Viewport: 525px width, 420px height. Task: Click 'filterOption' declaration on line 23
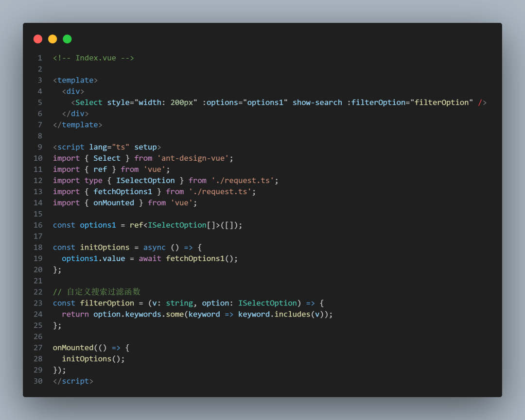click(x=107, y=303)
